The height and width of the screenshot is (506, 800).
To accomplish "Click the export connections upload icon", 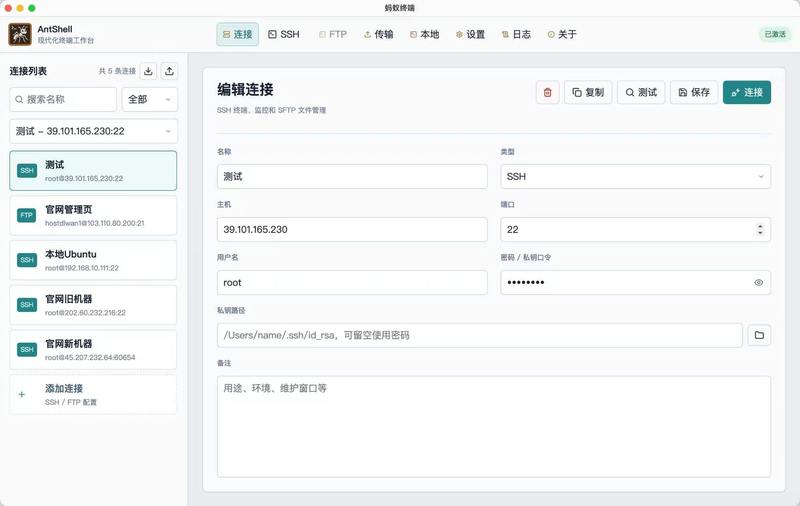I will (x=169, y=71).
